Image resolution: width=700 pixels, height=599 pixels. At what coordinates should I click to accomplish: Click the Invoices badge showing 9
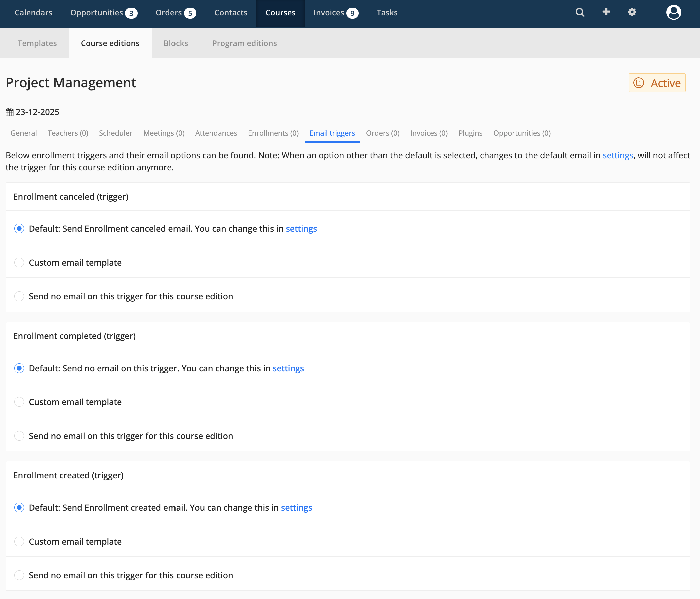click(x=352, y=13)
